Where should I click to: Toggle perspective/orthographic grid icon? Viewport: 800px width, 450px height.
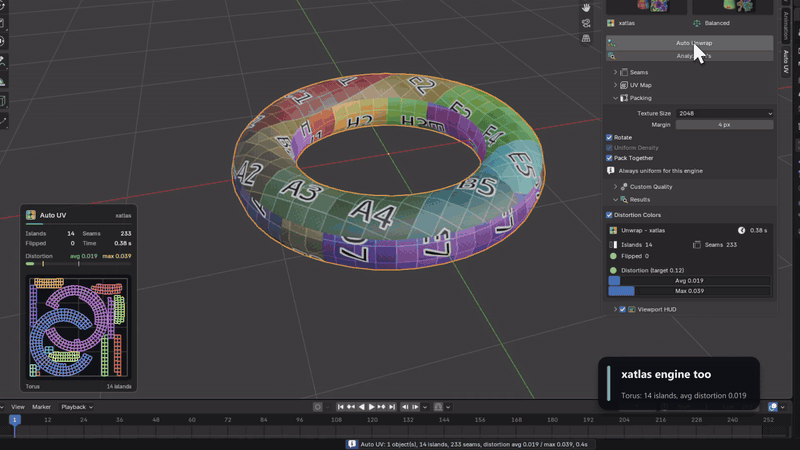coord(586,38)
